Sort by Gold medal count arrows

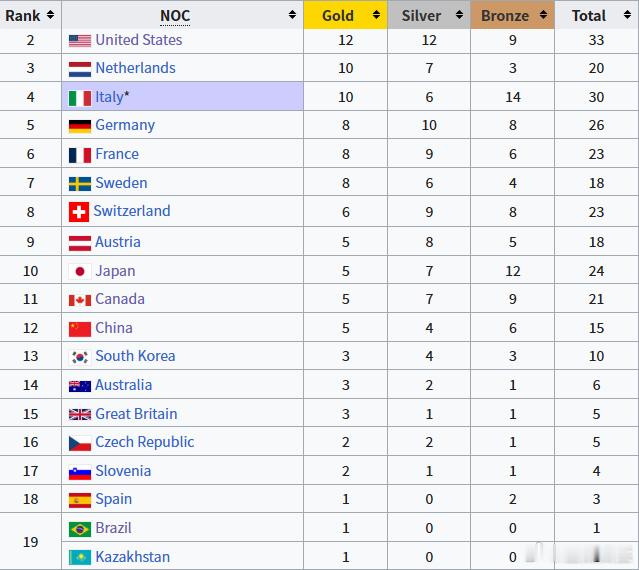click(376, 15)
